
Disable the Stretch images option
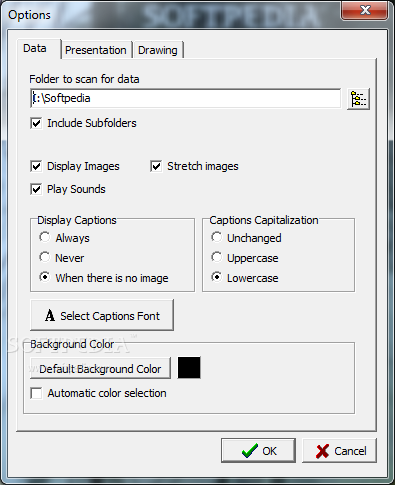[x=156, y=166]
